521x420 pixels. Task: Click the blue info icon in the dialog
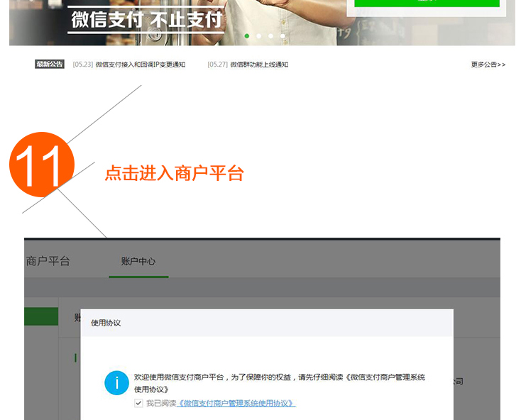(116, 383)
